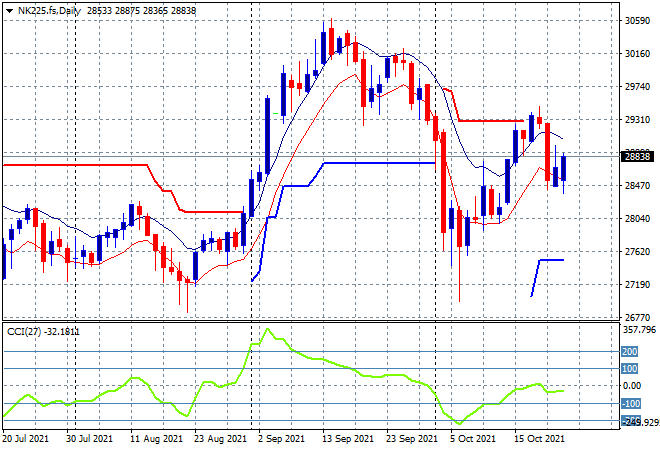Click the 27620 price scale label
The width and height of the screenshot is (660, 450).
[x=637, y=252]
